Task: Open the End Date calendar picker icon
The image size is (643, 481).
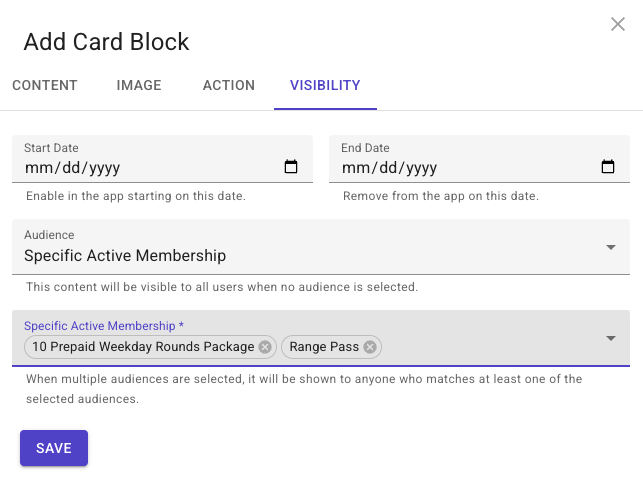Action: click(608, 166)
